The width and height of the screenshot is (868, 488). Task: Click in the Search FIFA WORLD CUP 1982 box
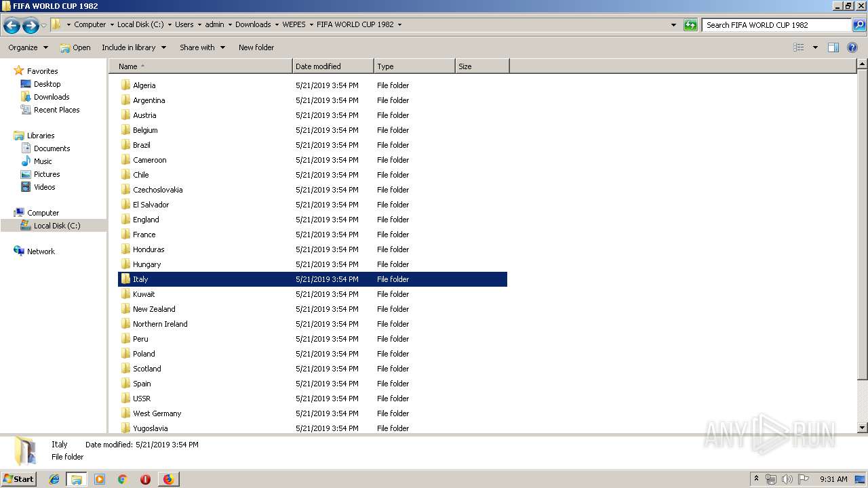(776, 25)
